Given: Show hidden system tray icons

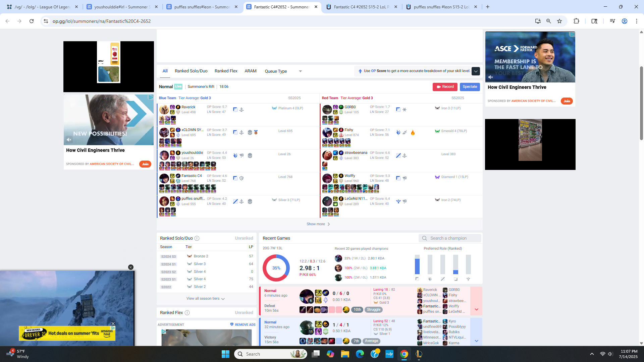Looking at the screenshot, I should coord(592,354).
